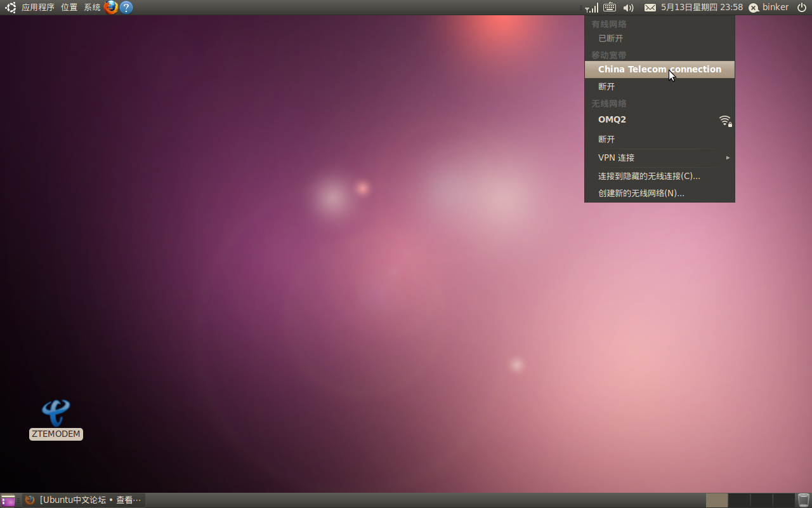Open the keyboard input method indicator

[x=609, y=8]
